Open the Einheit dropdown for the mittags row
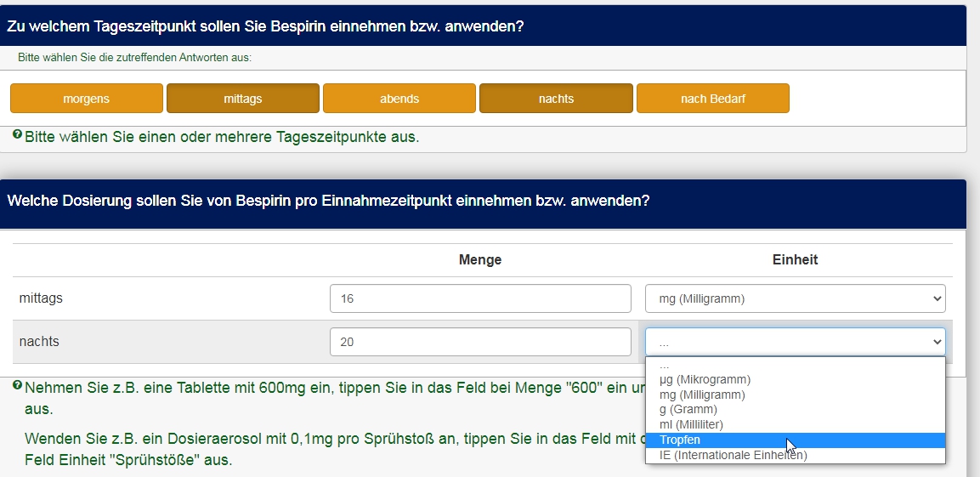The height and width of the screenshot is (477, 980). [x=795, y=298]
